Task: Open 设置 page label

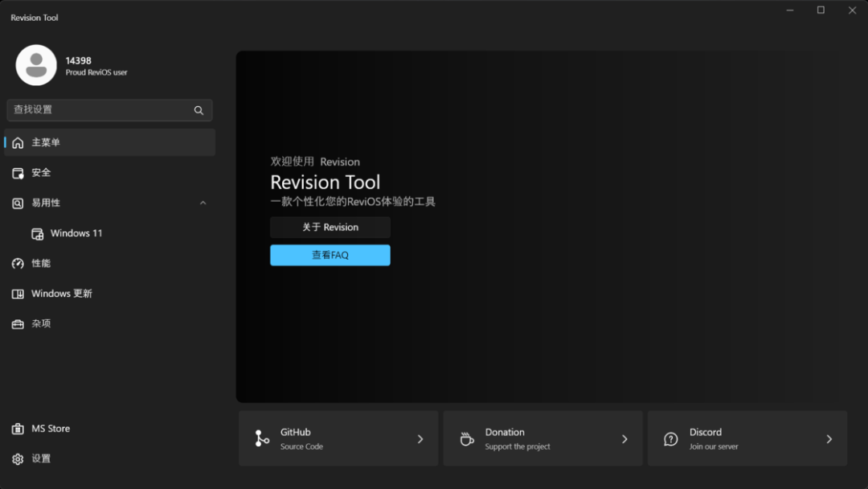Action: (41, 458)
